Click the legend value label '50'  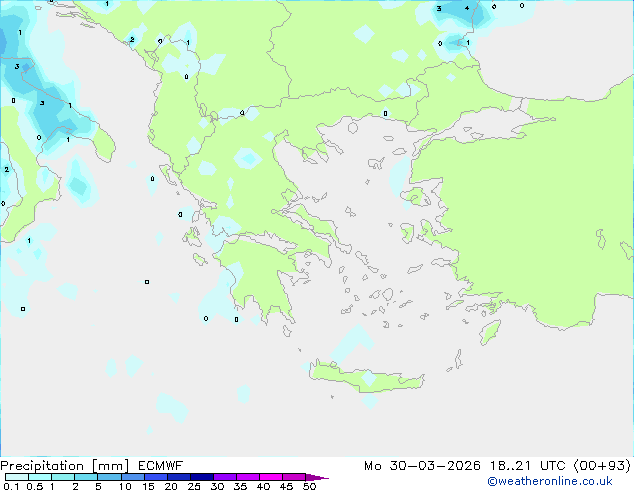[310, 486]
